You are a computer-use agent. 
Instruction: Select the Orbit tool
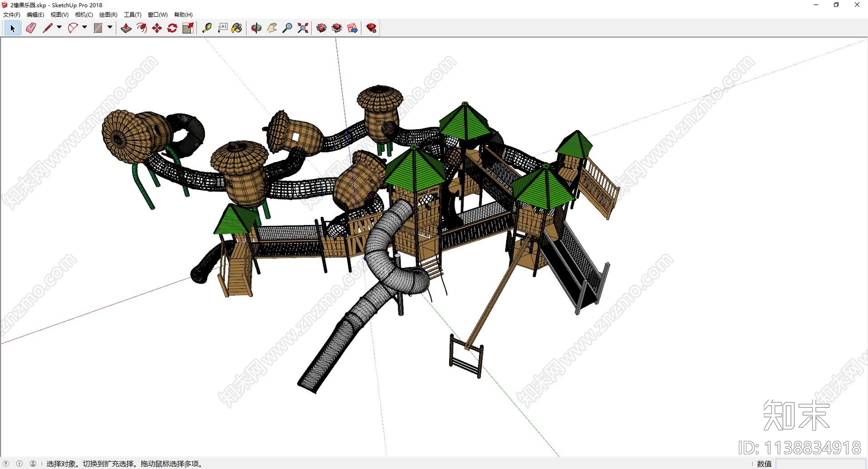click(256, 28)
